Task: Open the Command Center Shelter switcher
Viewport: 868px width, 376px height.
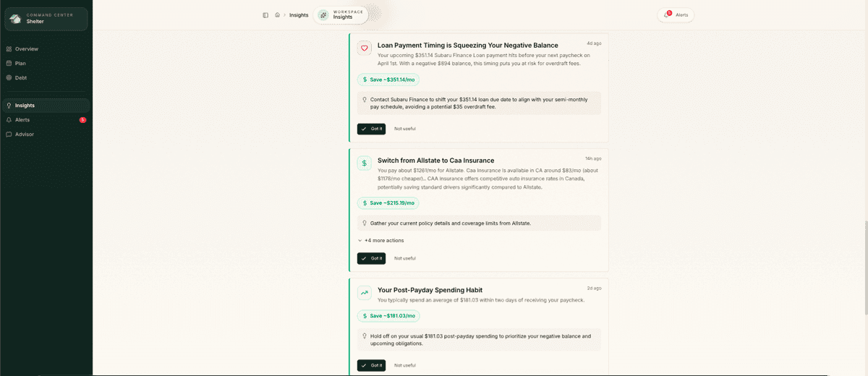Action: (46, 19)
